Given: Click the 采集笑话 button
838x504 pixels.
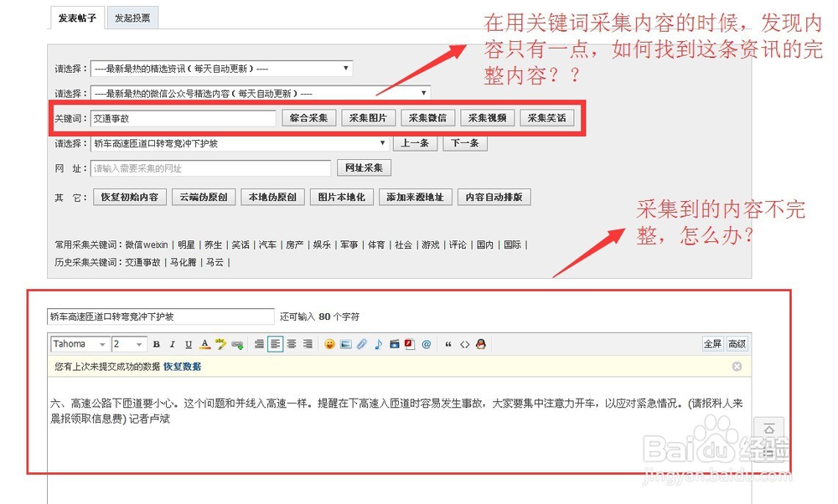Looking at the screenshot, I should click(x=546, y=118).
